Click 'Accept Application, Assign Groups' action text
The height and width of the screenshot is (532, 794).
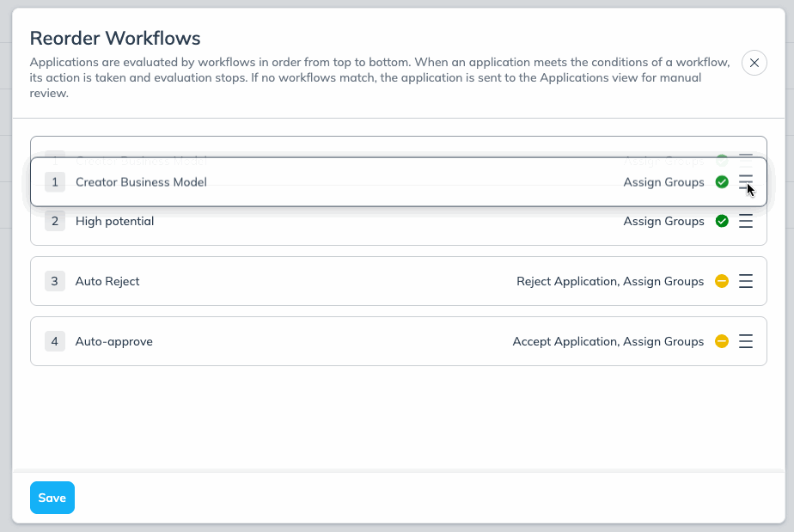608,341
